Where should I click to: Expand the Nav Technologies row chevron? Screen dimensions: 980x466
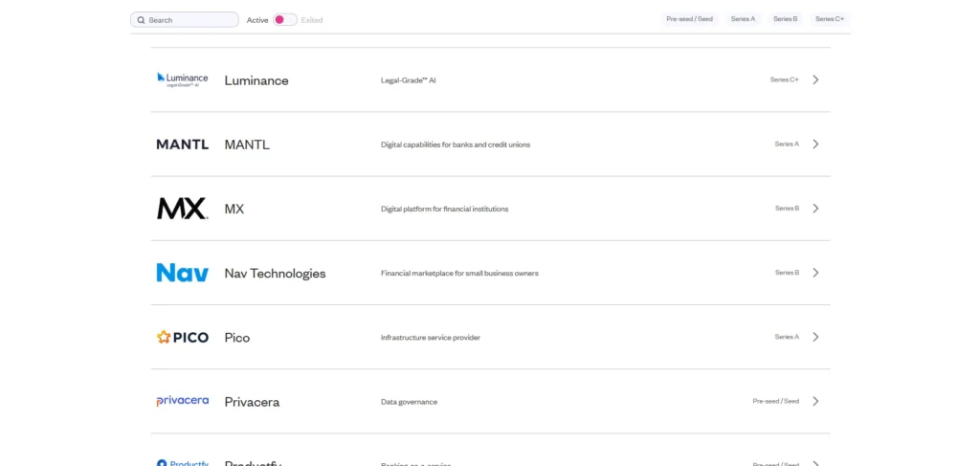point(815,273)
